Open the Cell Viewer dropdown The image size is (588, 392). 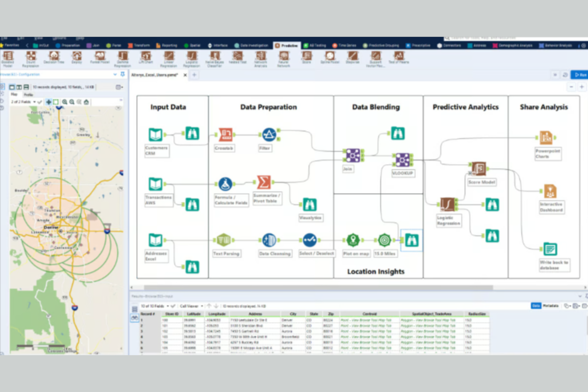click(x=191, y=306)
